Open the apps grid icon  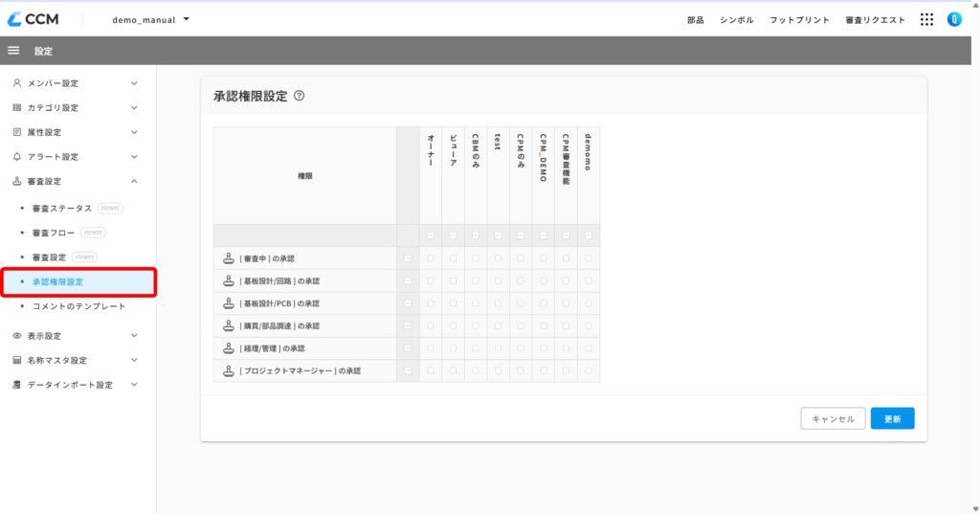point(926,19)
